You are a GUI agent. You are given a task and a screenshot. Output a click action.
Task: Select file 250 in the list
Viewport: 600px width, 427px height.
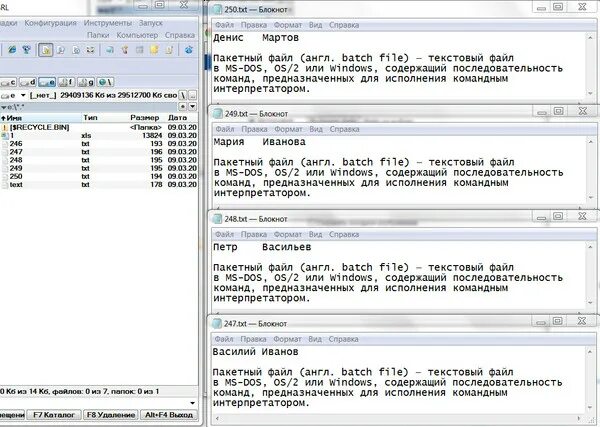coord(99,176)
